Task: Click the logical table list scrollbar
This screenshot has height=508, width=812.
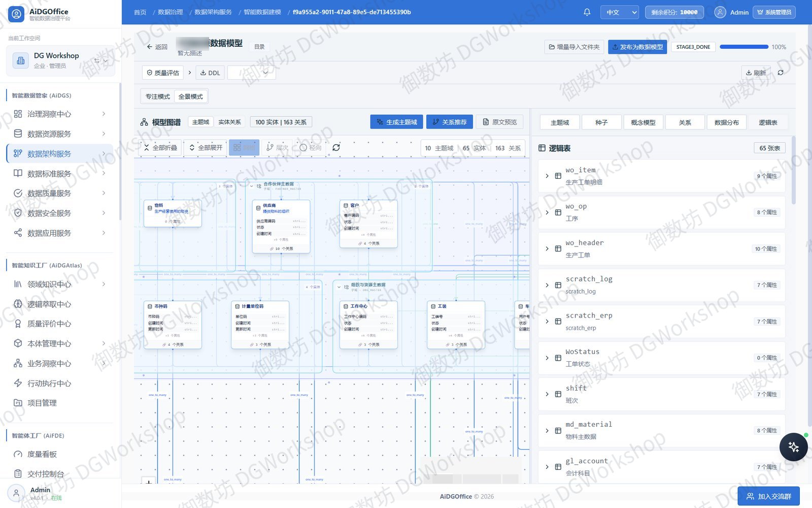Action: tap(793, 170)
